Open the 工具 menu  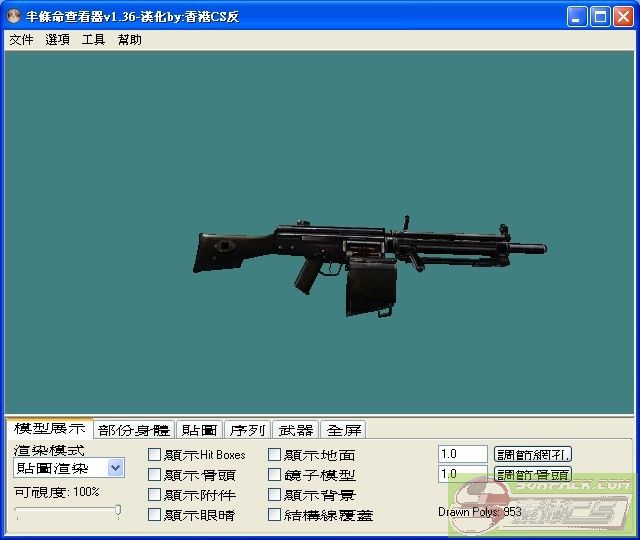[93, 40]
